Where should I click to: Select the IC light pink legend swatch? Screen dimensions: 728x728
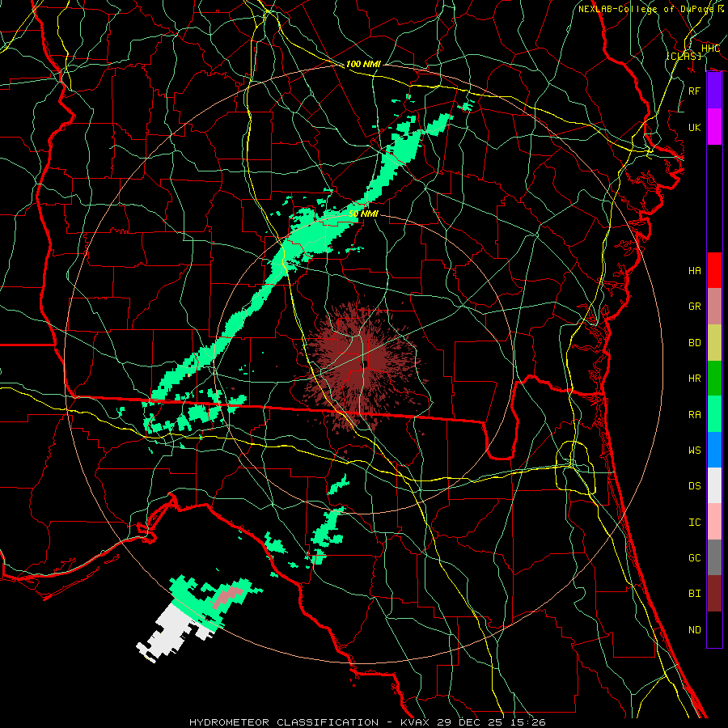click(x=714, y=522)
